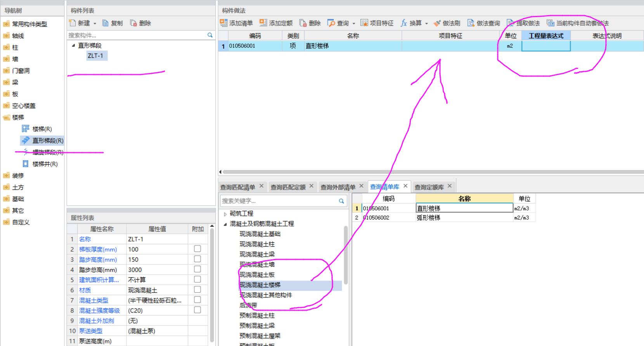Viewport: 644px width, 346px height.
Task: Expand the 柱 navigation folder
Action: (x=6, y=47)
